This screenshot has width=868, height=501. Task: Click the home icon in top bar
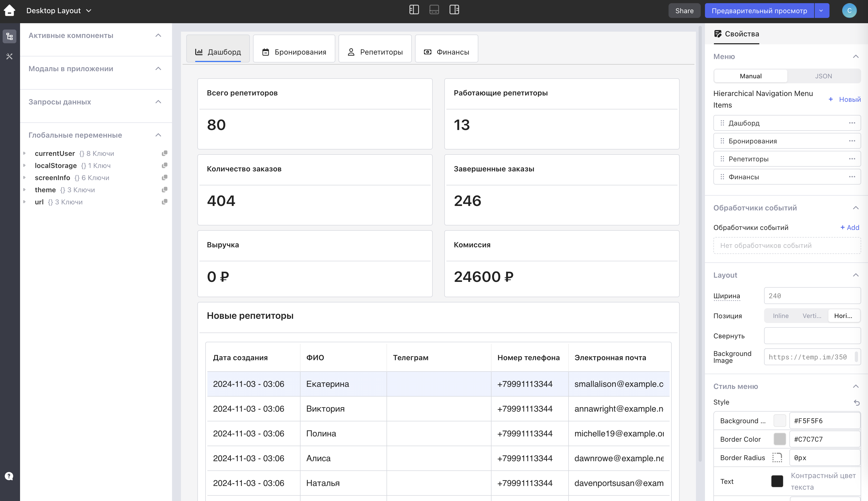coord(9,10)
